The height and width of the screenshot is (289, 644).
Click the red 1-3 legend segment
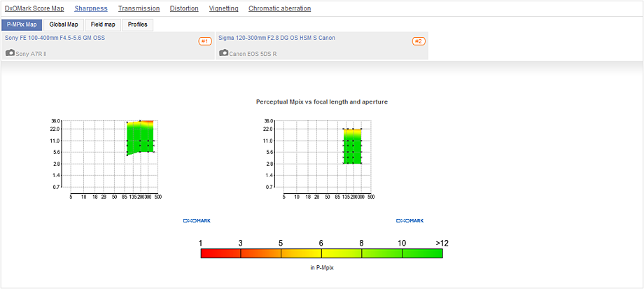point(220,253)
